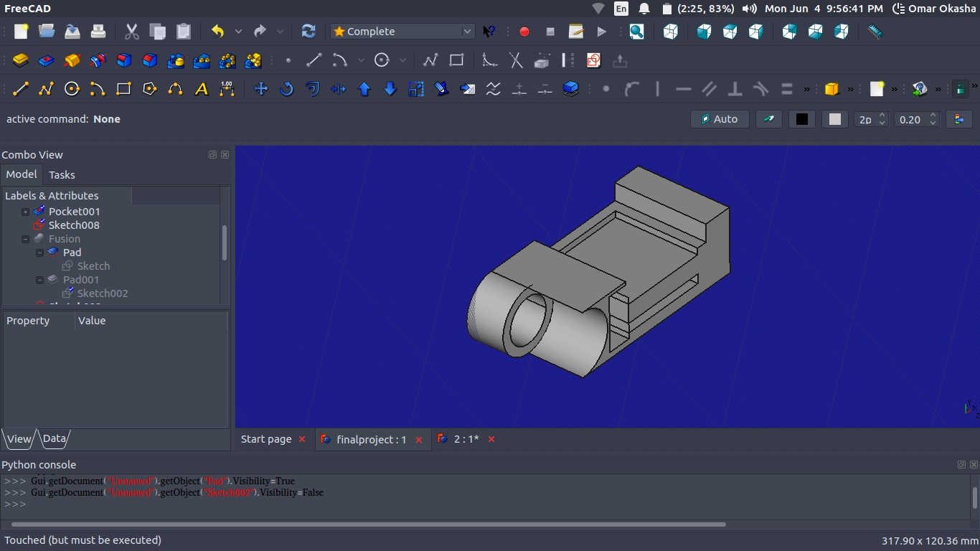This screenshot has width=980, height=551.
Task: Select the Draft dimension tool
Action: [227, 89]
